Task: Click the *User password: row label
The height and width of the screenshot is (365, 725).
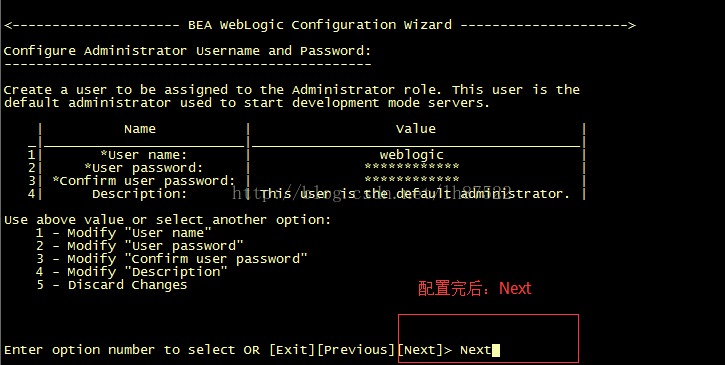Action: [144, 167]
